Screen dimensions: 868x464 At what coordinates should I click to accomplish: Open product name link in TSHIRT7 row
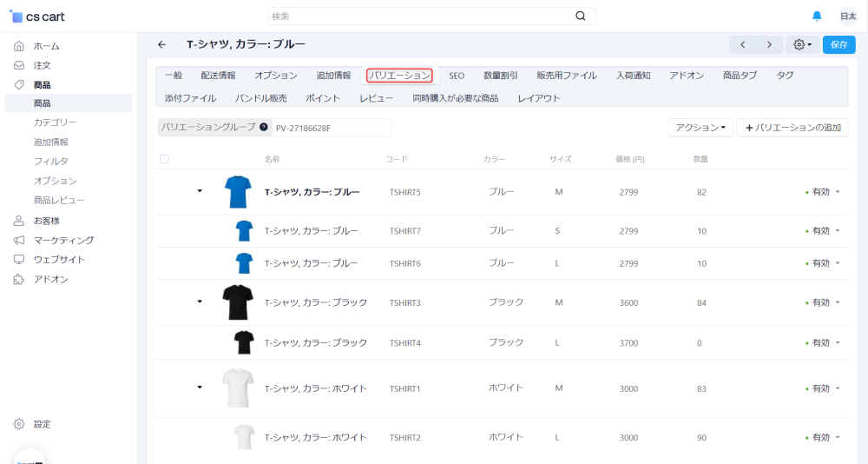(x=311, y=230)
